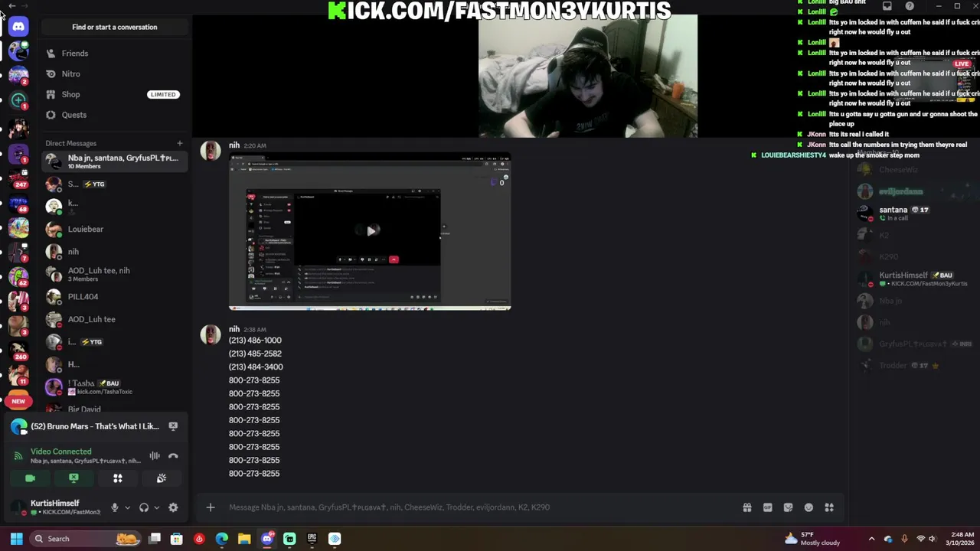Mute microphone in user panel
The image size is (980, 551).
tap(115, 507)
